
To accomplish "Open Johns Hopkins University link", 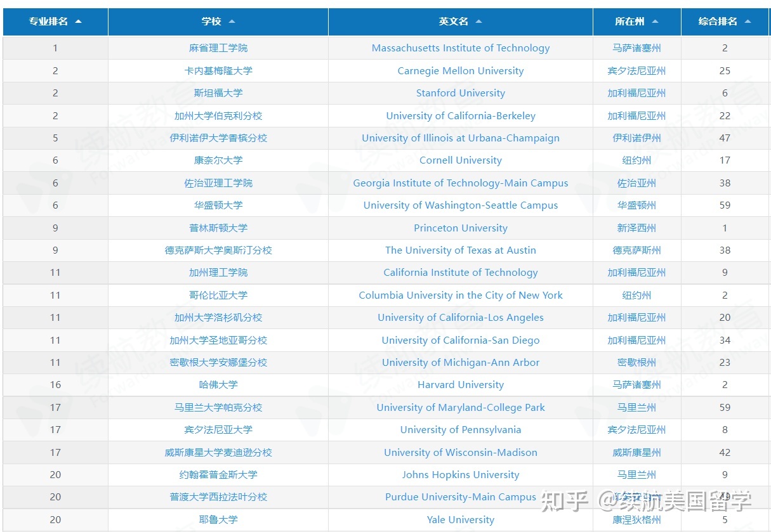I will tap(461, 475).
